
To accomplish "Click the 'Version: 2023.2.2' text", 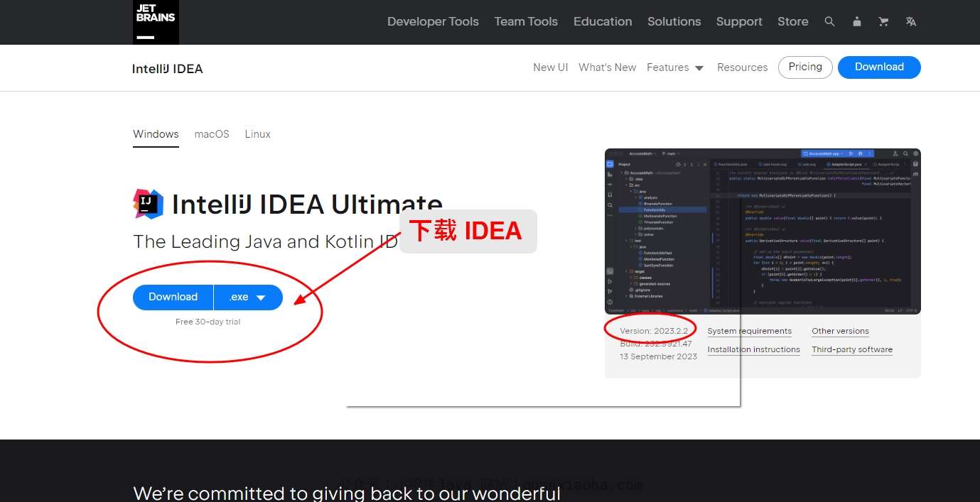I will pos(654,332).
